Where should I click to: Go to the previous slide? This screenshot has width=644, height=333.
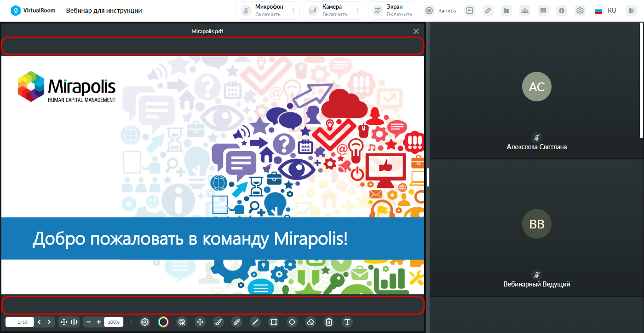40,322
